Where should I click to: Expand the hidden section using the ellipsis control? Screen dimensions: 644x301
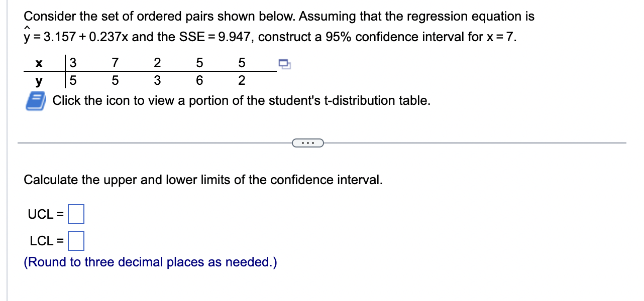click(x=308, y=143)
